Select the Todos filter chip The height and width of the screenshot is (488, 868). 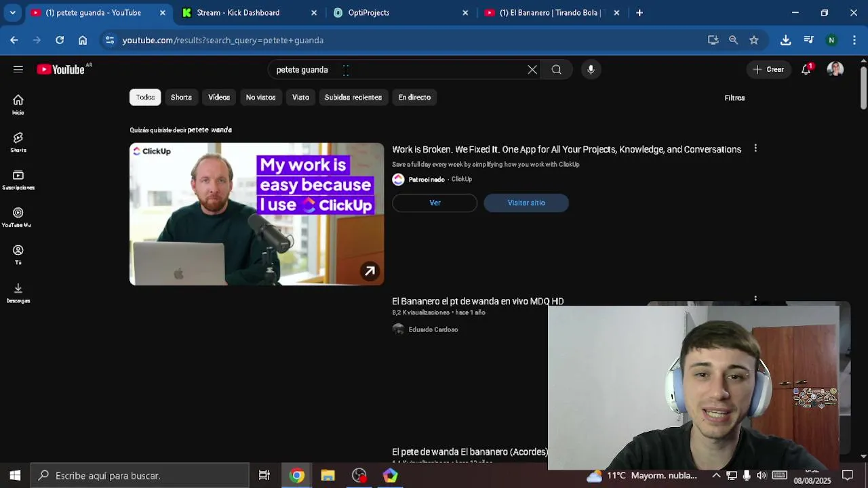click(x=145, y=97)
